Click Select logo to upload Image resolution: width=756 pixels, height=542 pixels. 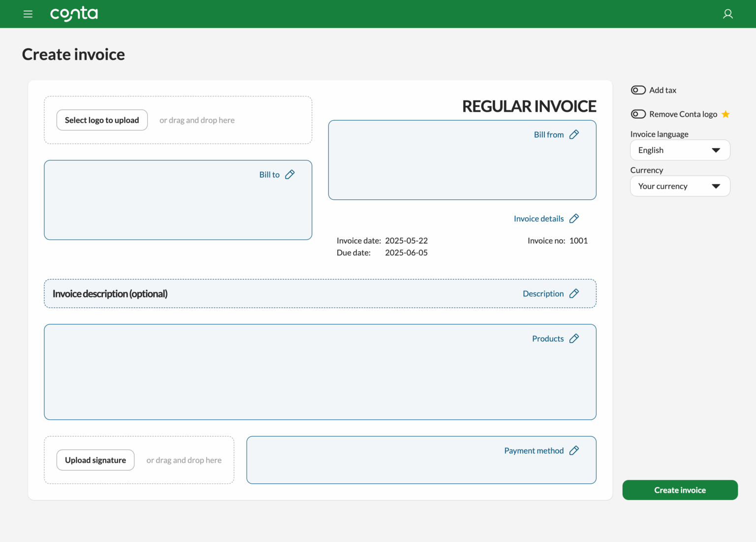click(x=102, y=120)
